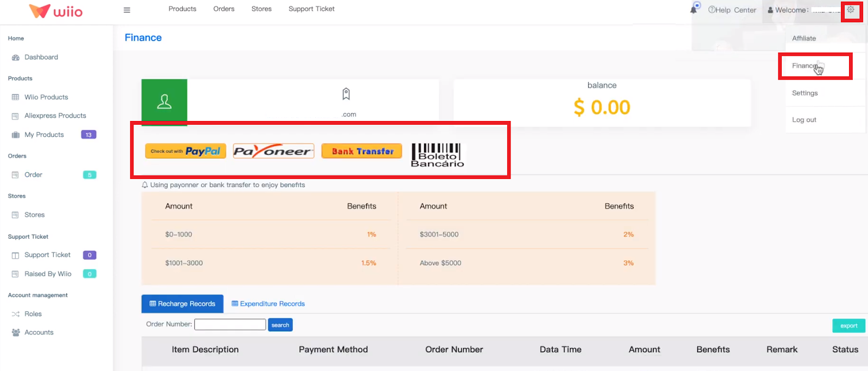Switch to the Recharge Records tab
Image resolution: width=868 pixels, height=371 pixels.
pyautogui.click(x=182, y=304)
